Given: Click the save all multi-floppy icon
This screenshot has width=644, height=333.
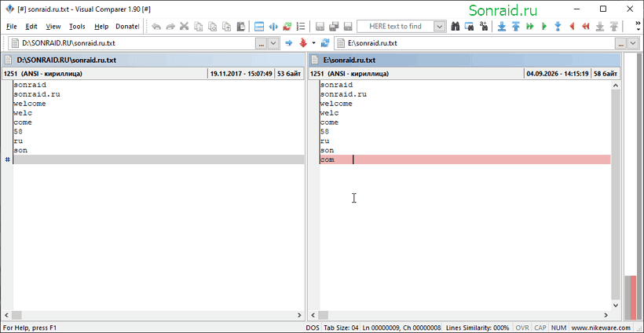Looking at the screenshot, I should pyautogui.click(x=334, y=27).
